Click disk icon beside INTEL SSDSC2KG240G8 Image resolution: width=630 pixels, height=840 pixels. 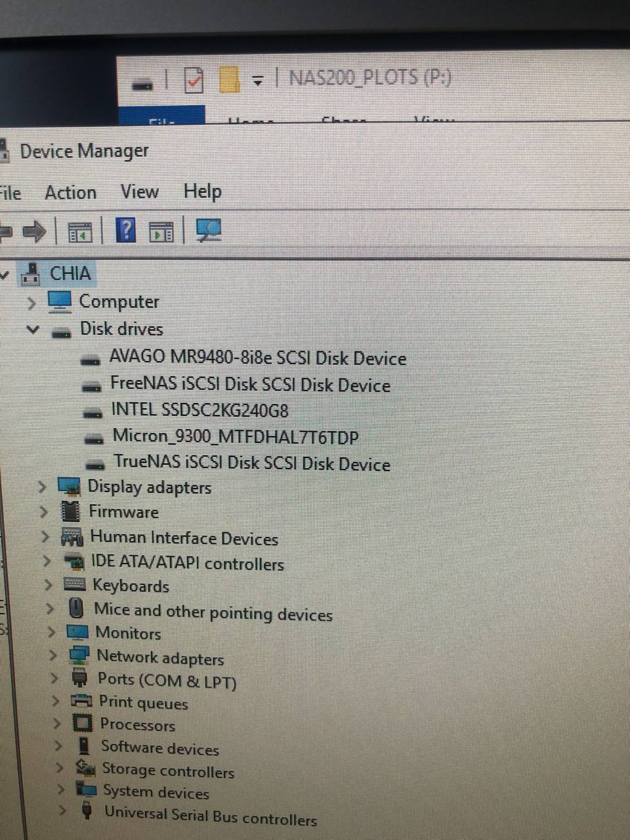[x=93, y=413]
